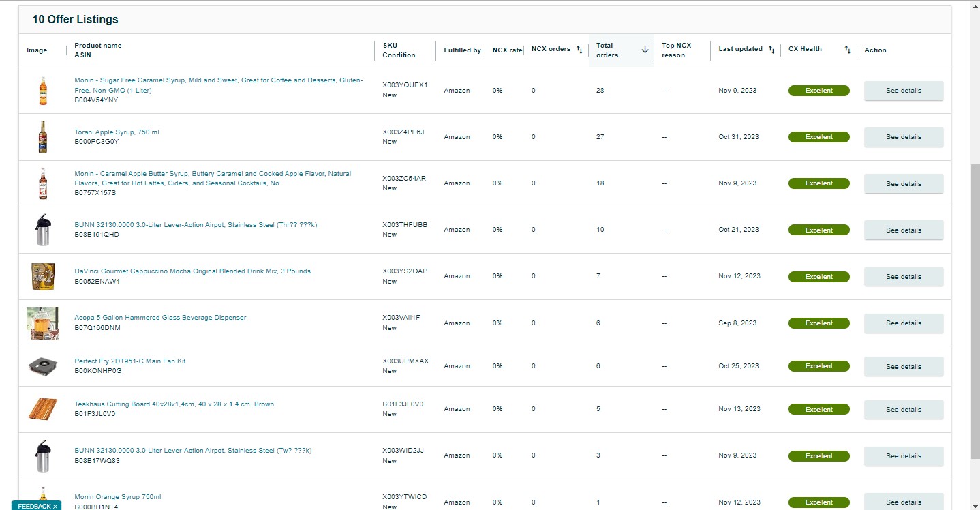The width and height of the screenshot is (980, 510).
Task: Click Monin Caramel Apple Butter Syrup image
Action: (x=43, y=183)
